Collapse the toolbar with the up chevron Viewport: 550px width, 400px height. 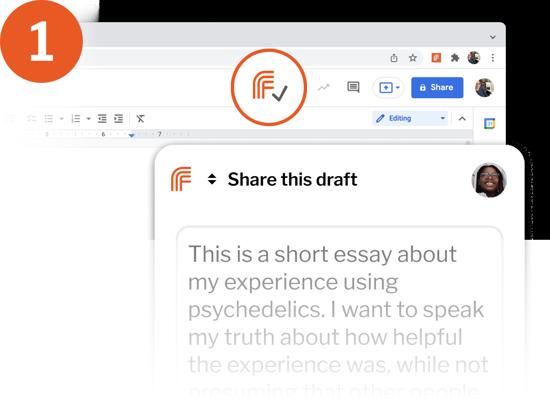click(x=462, y=119)
